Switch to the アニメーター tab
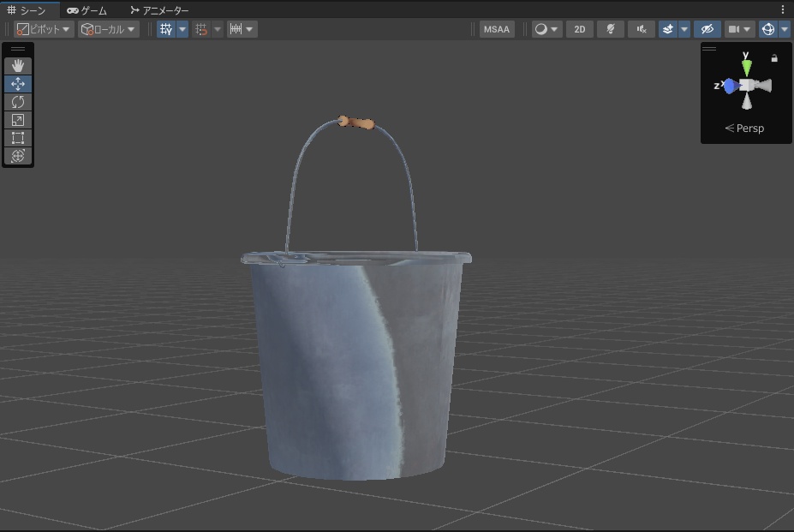This screenshot has height=532, width=794. point(159,10)
